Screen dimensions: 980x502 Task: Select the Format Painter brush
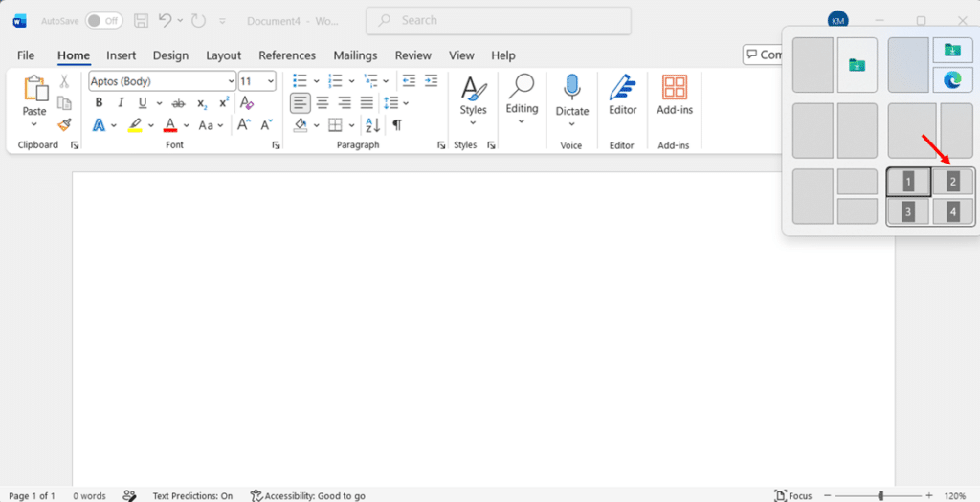coord(64,125)
